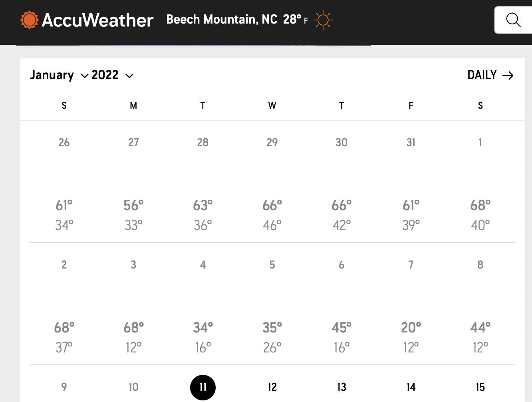532x402 pixels.
Task: Click the AccuWeather sun logo
Action: click(29, 20)
